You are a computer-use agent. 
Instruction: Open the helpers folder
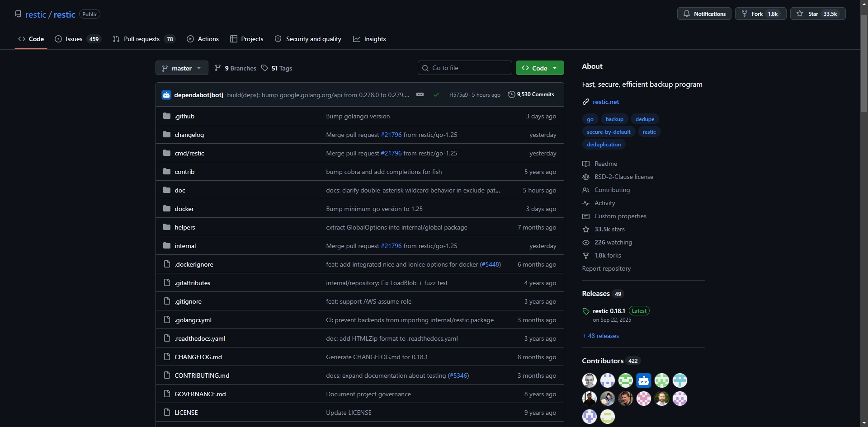pos(185,227)
